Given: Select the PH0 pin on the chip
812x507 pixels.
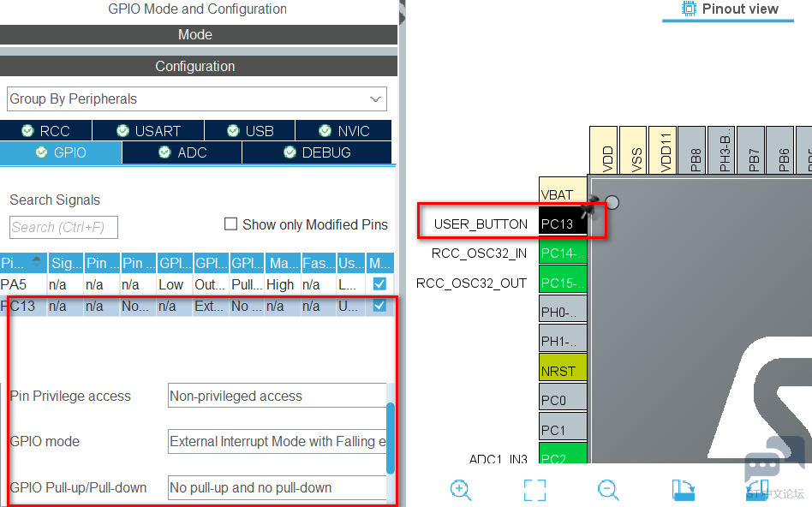Looking at the screenshot, I should 563,308.
